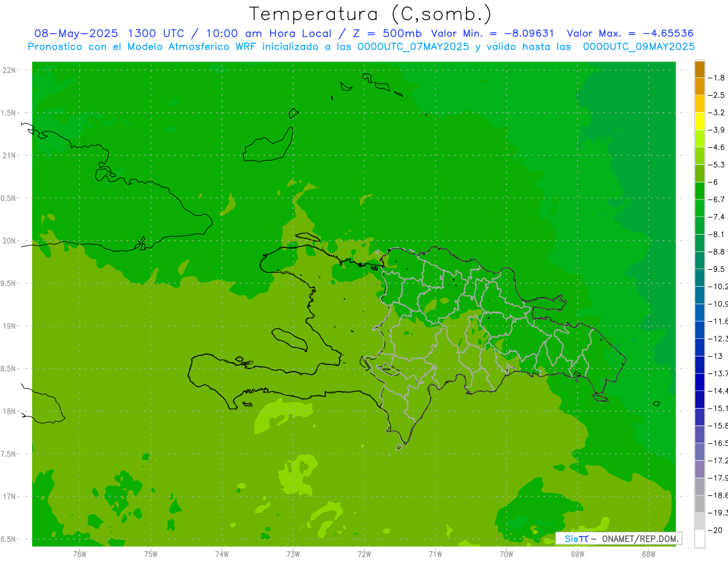Click the '1300 UTC' time label
This screenshot has width=728, height=562.
pyautogui.click(x=156, y=33)
